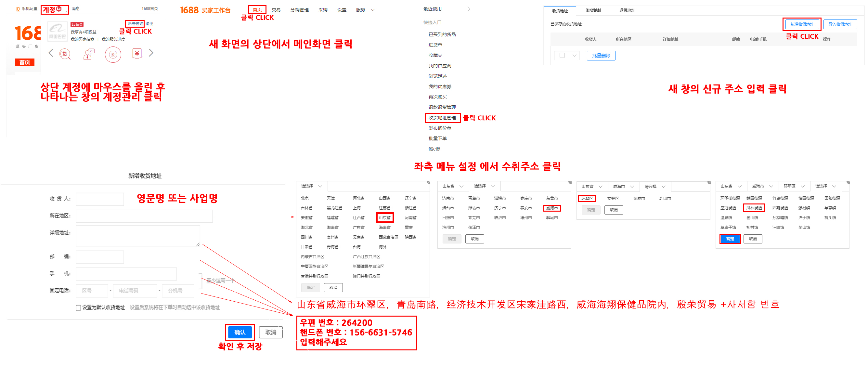
Task: Select 凤林街道 in the street list
Action: tap(754, 208)
